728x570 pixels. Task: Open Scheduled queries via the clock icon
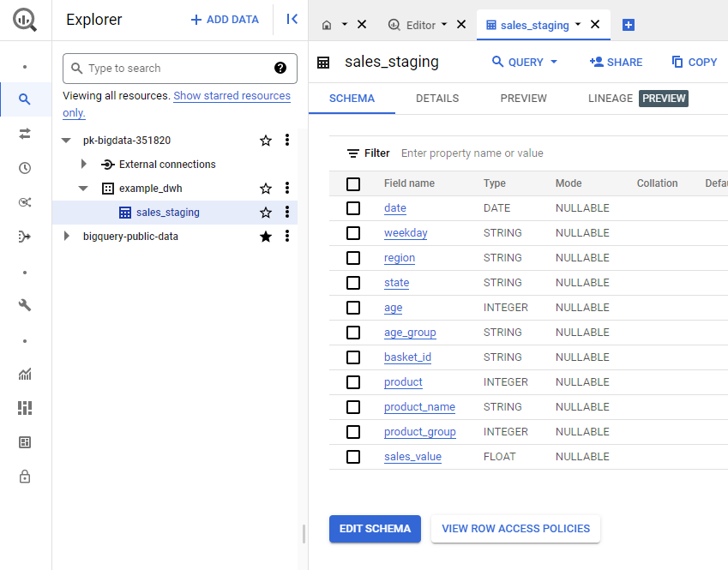24,168
